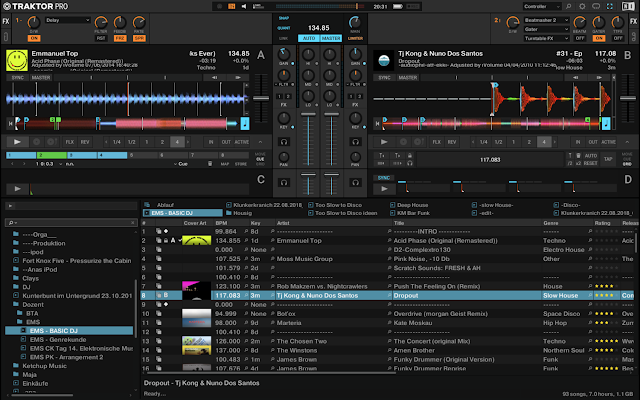Click the speaker icon in header
Screen dimensions: 640x400
244,6
